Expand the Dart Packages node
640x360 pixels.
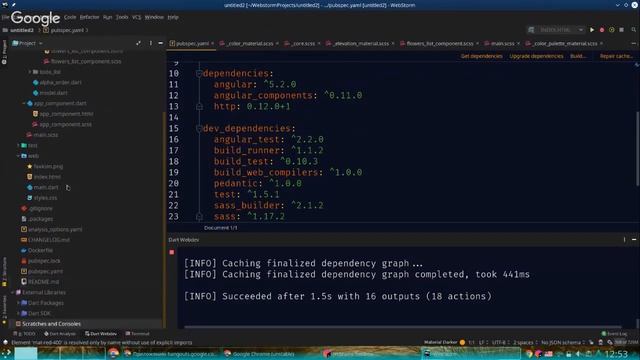coord(18,303)
